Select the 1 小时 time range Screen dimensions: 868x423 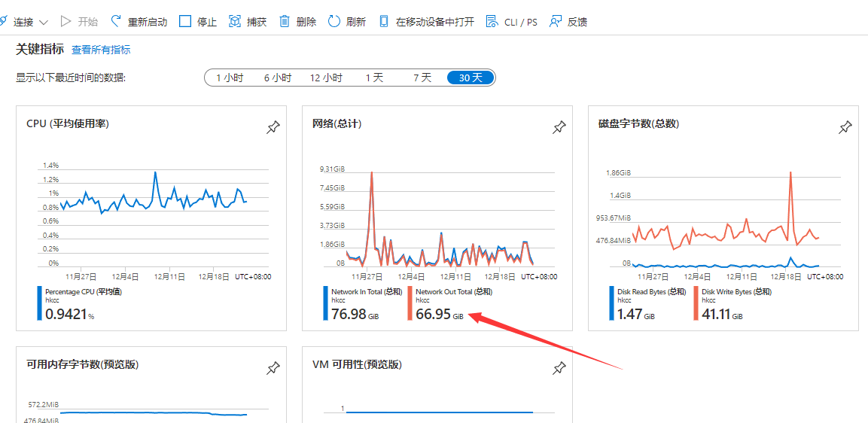[230, 78]
